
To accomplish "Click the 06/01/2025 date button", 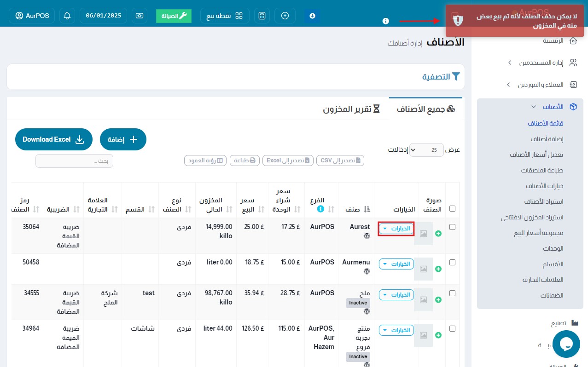I will click(x=103, y=16).
